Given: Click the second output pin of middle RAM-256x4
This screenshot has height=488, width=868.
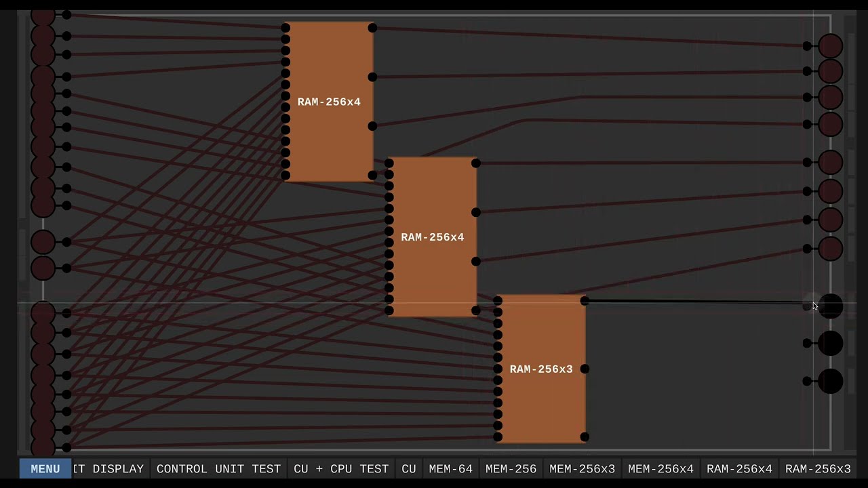Looking at the screenshot, I should 476,213.
